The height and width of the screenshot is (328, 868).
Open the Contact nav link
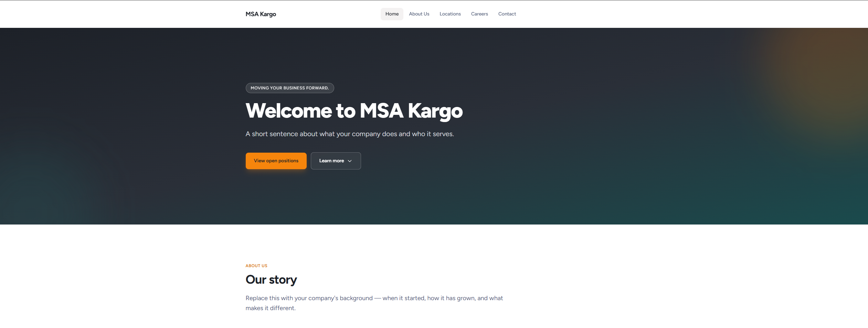(507, 14)
